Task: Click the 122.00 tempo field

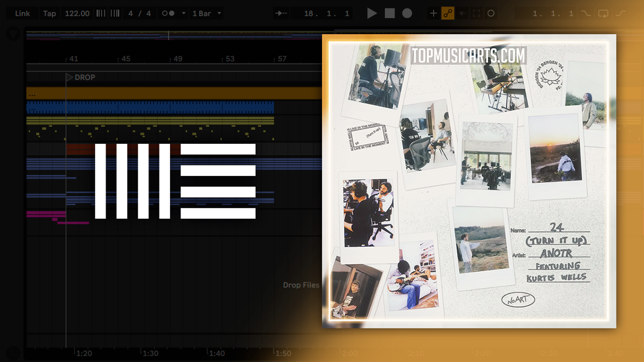Action: tap(77, 13)
